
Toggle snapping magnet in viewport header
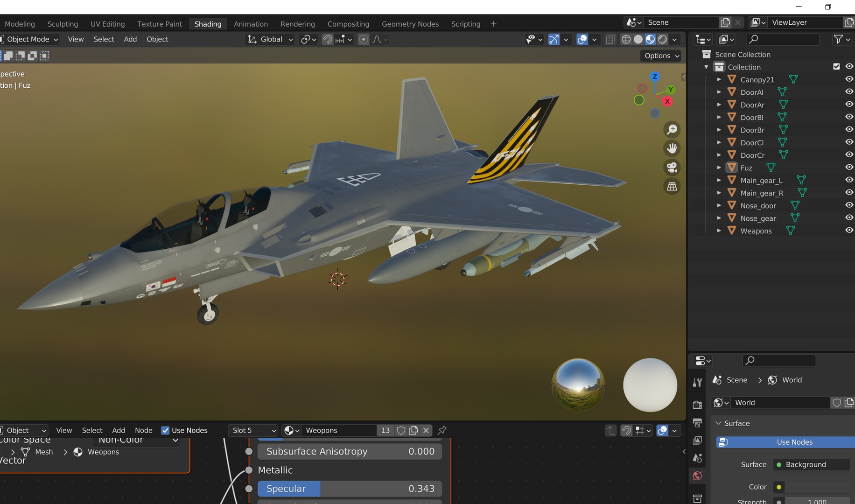click(328, 40)
